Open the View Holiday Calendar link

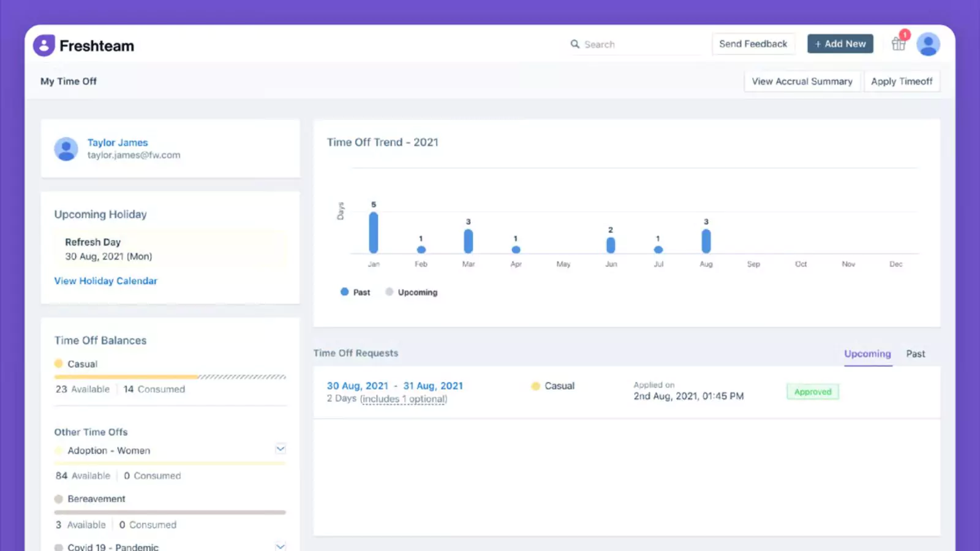(106, 281)
